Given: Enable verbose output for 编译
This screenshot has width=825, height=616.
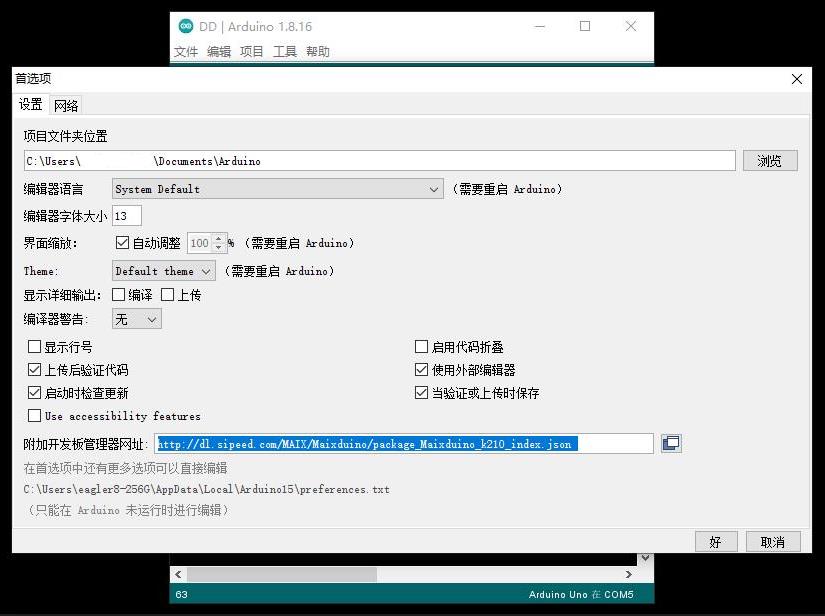Looking at the screenshot, I should tap(119, 295).
